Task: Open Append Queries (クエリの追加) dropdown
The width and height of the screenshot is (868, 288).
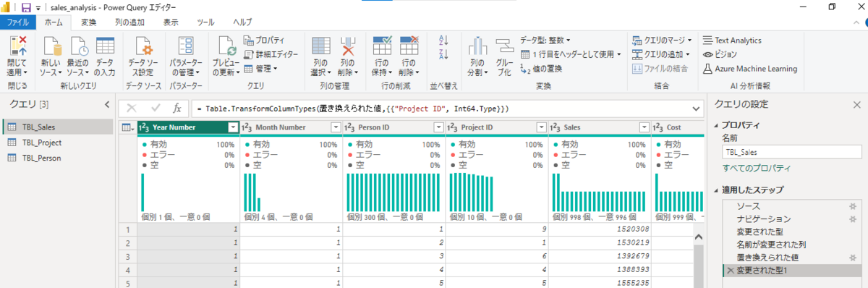Action: point(662,54)
